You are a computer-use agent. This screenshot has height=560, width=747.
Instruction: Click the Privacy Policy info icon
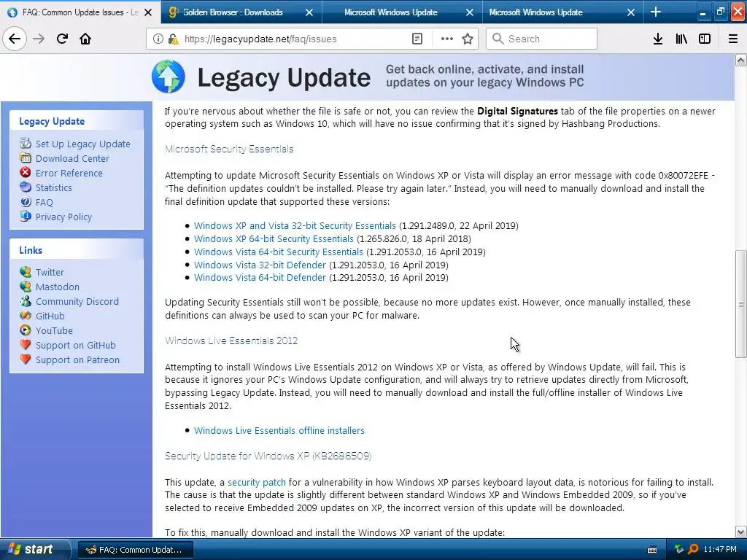pyautogui.click(x=26, y=216)
